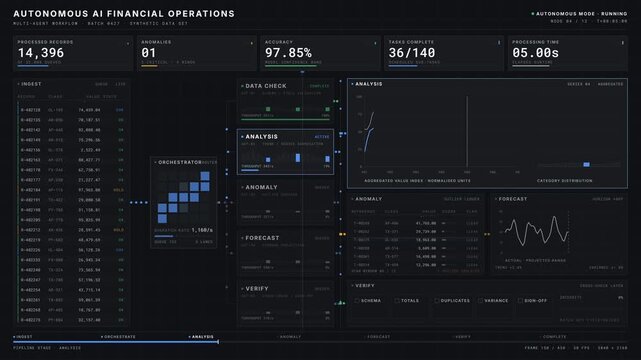Click the 1,160/s dispatch rate value
The height and width of the screenshot is (360, 641).
tap(202, 230)
